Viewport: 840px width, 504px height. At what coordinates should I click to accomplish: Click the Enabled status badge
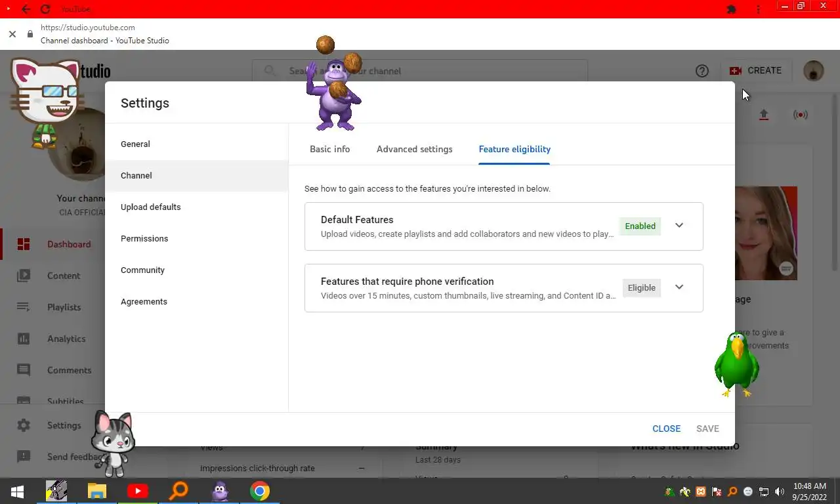[x=640, y=226]
